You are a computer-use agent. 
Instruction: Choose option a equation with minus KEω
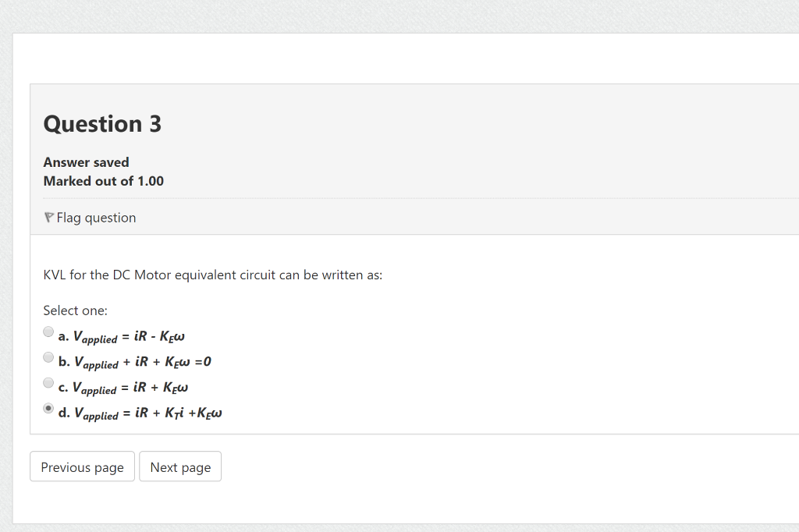[121, 335]
